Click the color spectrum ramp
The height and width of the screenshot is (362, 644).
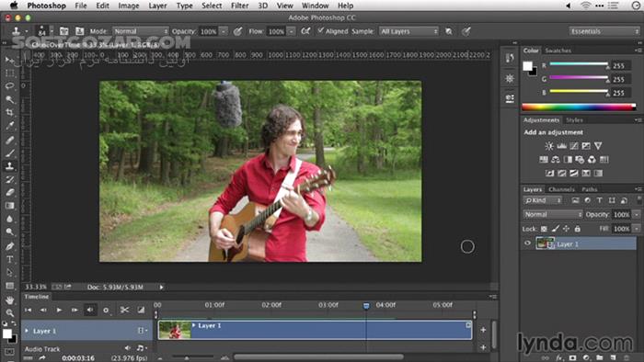click(579, 107)
